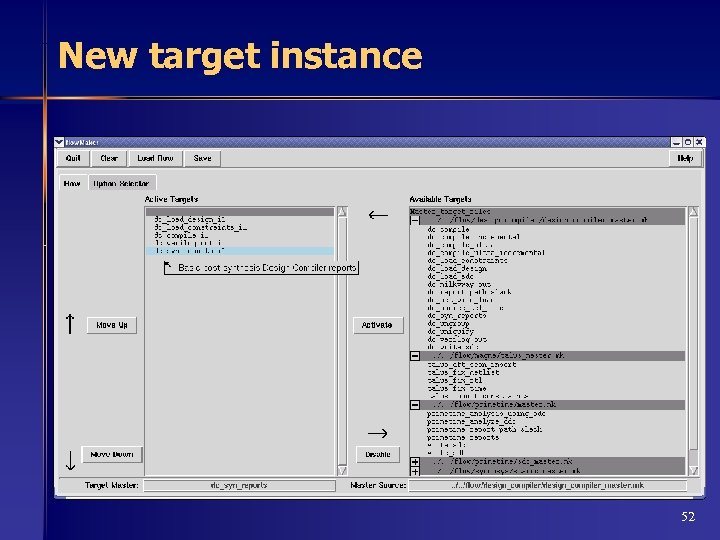Select dc_load_constraints in Available Targets
The width and height of the screenshot is (720, 540).
[467, 260]
